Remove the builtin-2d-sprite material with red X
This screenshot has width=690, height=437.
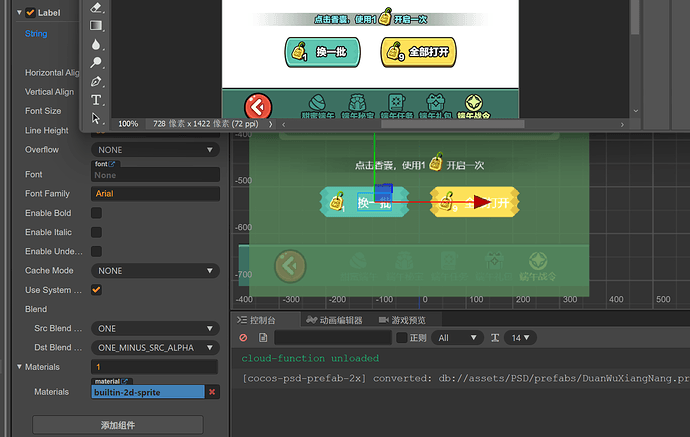tap(212, 392)
